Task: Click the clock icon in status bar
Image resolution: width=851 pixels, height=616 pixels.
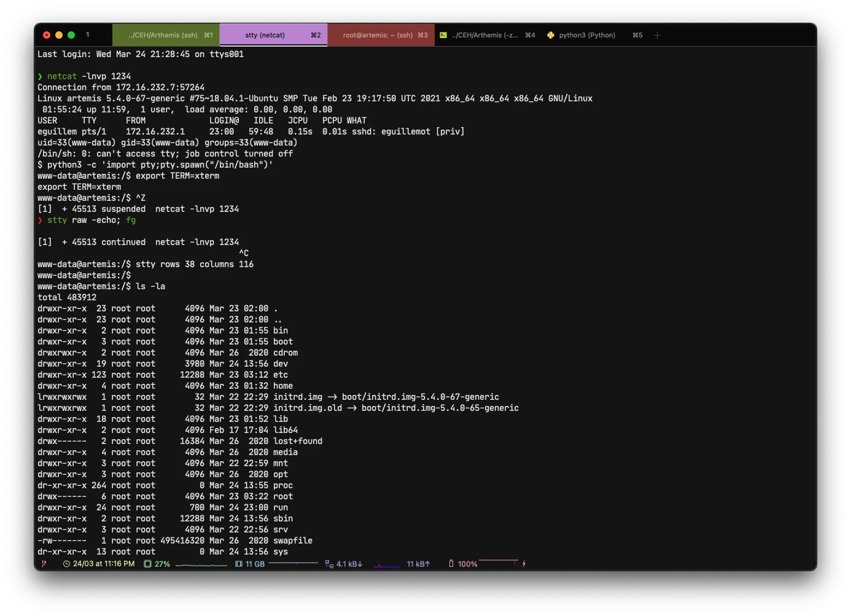Action: pos(66,564)
